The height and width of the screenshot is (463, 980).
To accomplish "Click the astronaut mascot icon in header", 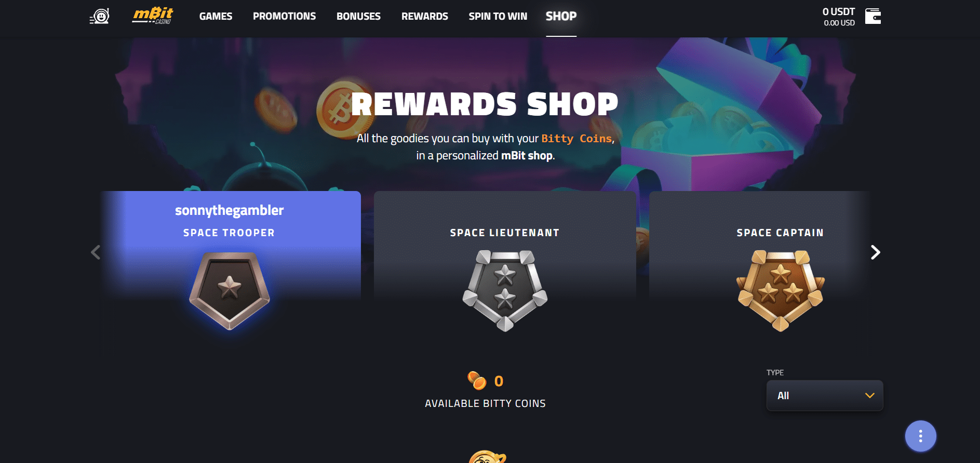I will [x=100, y=17].
